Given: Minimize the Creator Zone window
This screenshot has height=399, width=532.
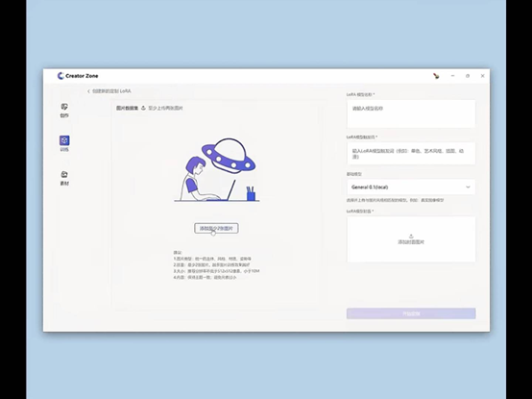Looking at the screenshot, I should tap(452, 76).
